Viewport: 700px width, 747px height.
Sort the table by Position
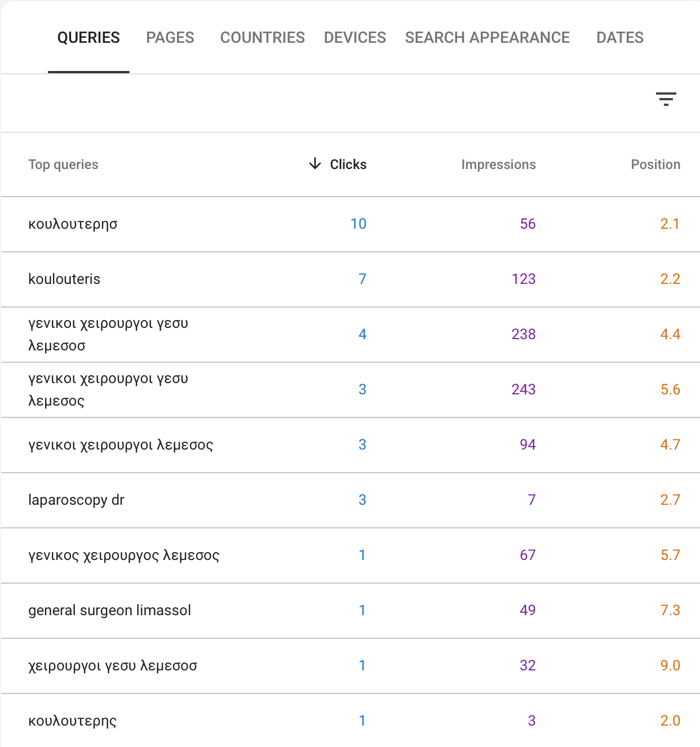point(655,164)
